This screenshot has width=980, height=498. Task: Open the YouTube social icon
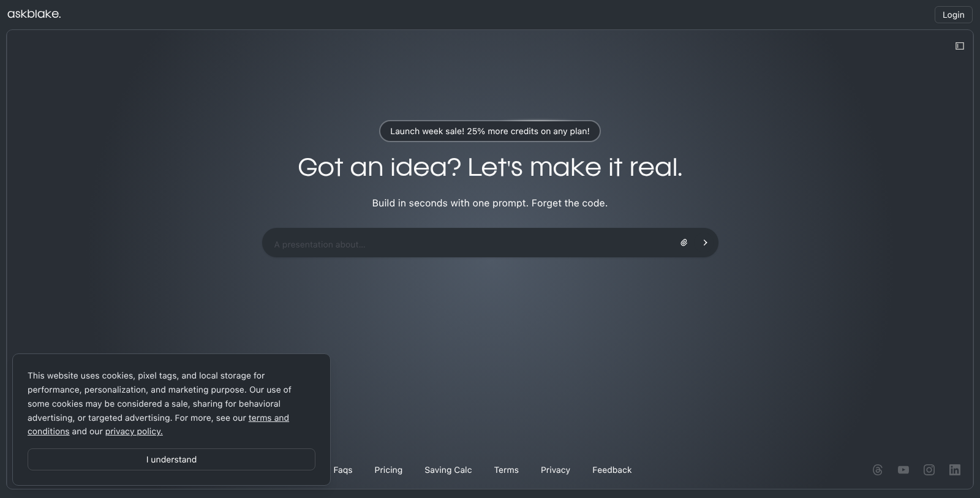click(x=903, y=470)
